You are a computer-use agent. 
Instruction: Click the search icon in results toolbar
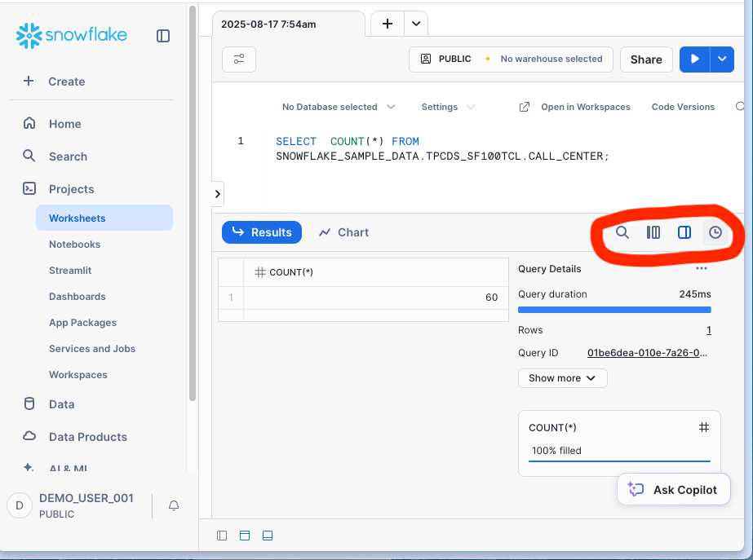point(622,232)
